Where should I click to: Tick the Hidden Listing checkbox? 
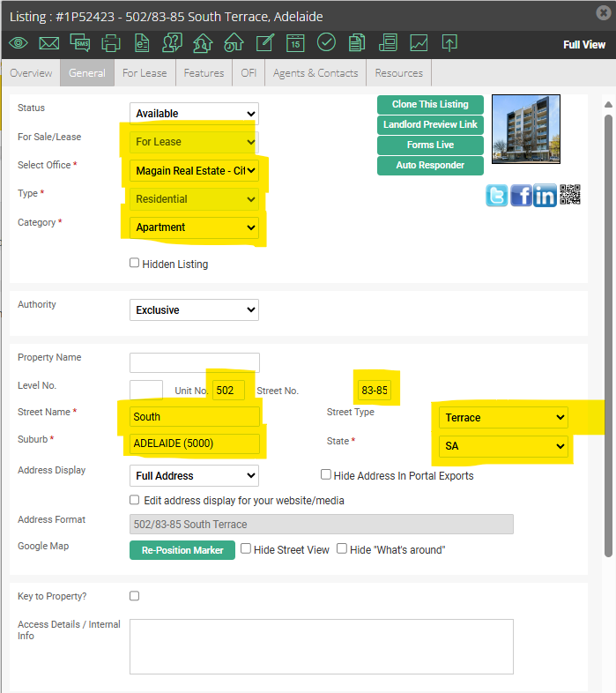[135, 263]
